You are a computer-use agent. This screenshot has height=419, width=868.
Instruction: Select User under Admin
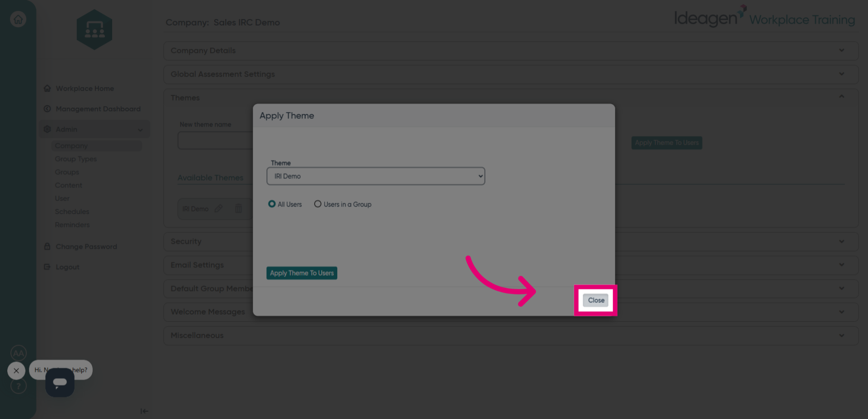coord(62,198)
